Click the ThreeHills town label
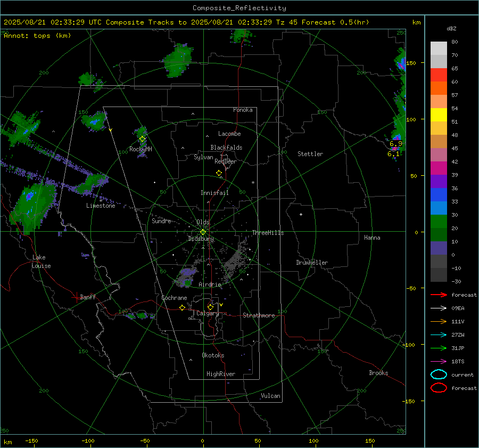Screen dimensions: 479x448 click(x=268, y=233)
